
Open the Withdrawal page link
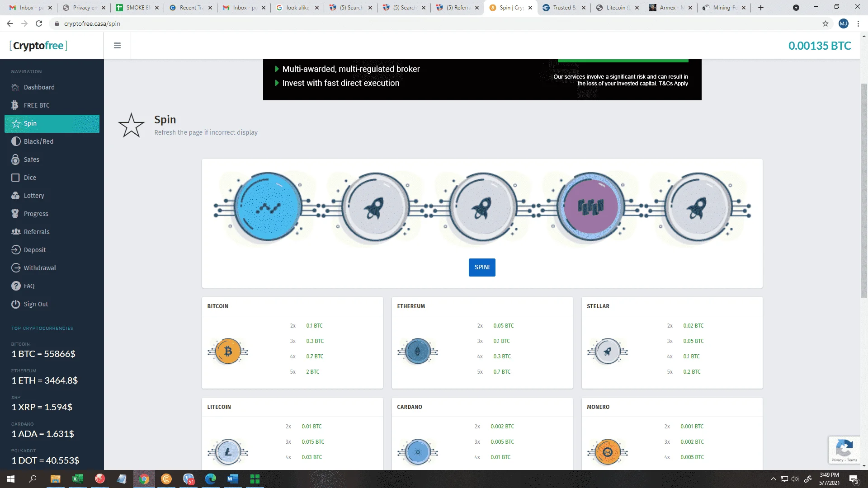pos(40,268)
